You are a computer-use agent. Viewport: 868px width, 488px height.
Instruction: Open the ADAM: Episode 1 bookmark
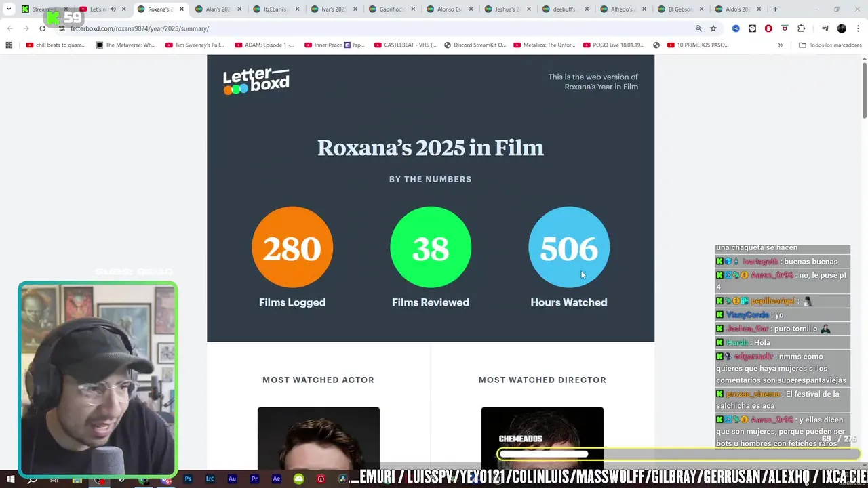click(264, 45)
